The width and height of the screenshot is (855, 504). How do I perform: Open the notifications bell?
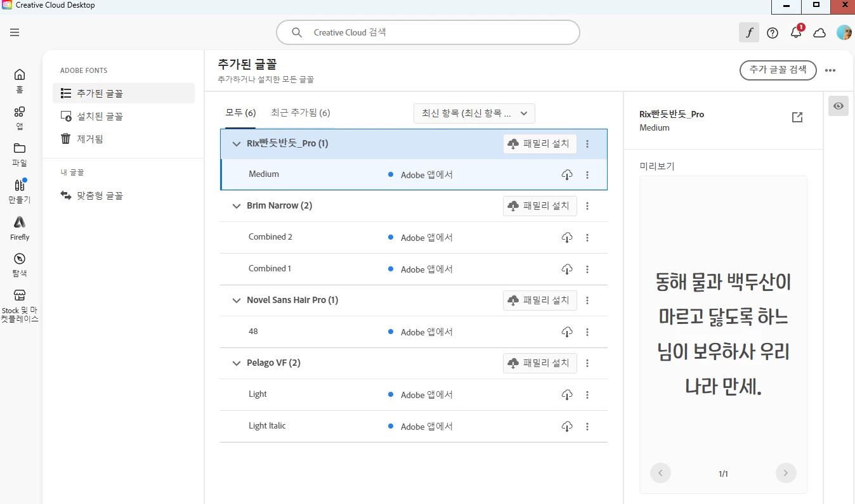tap(796, 33)
